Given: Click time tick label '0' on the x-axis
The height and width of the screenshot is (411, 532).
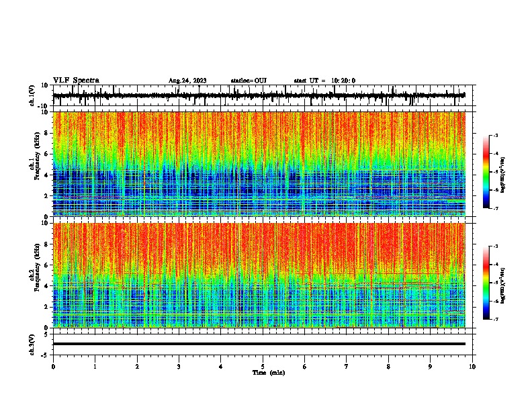Looking at the screenshot, I should pyautogui.click(x=53, y=367).
